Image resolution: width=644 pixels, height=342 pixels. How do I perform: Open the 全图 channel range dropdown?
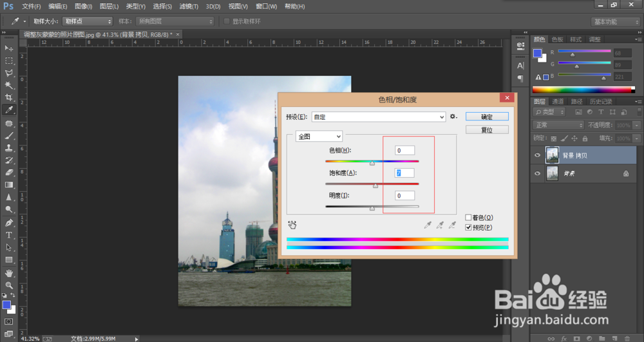pos(319,137)
